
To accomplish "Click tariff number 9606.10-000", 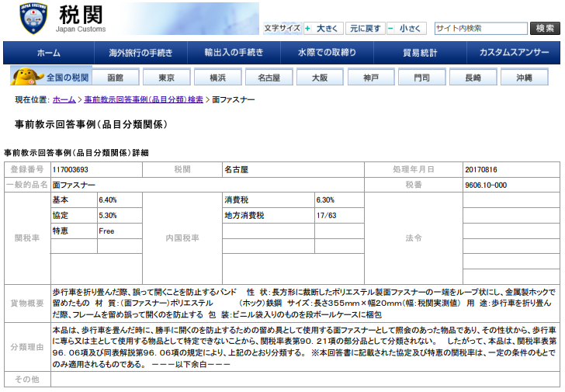I will click(x=486, y=186).
